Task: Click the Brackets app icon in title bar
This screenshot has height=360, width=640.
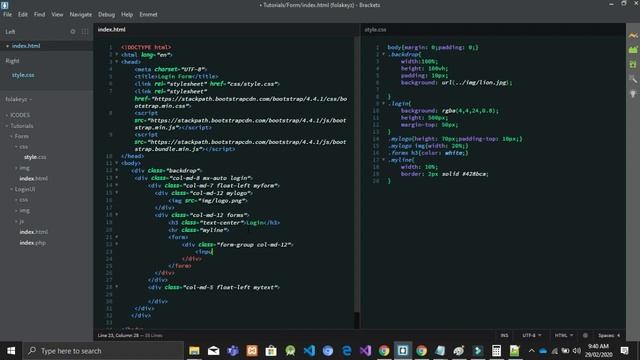Action: pos(4,5)
